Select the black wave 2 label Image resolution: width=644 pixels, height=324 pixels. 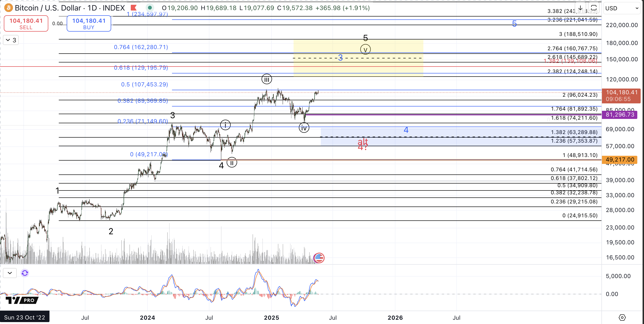pos(111,231)
